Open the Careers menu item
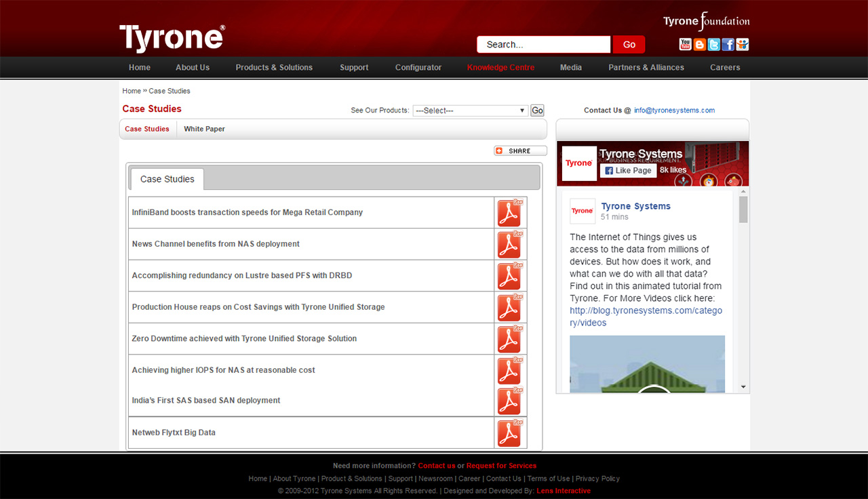868x499 pixels. [725, 68]
